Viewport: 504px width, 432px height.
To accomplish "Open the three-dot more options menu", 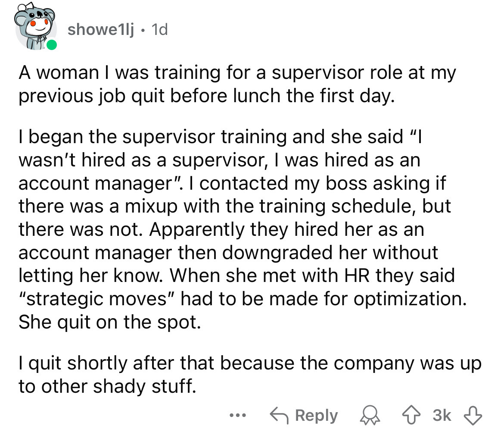I will pos(236,415).
